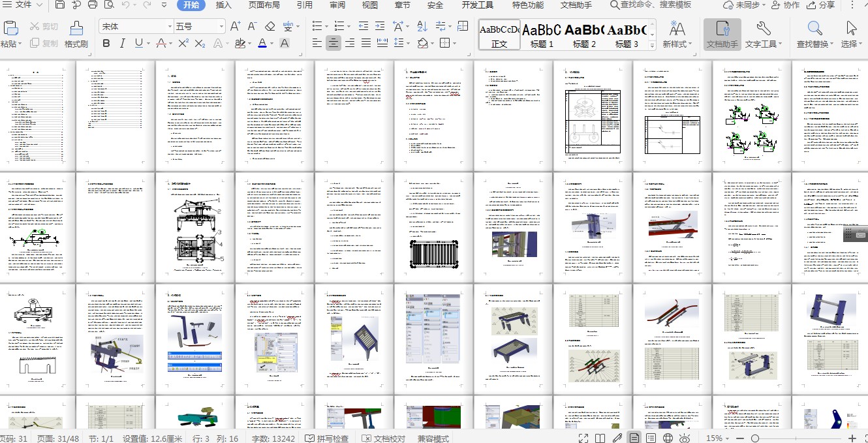Open the Insert (插入) tab

tap(224, 5)
